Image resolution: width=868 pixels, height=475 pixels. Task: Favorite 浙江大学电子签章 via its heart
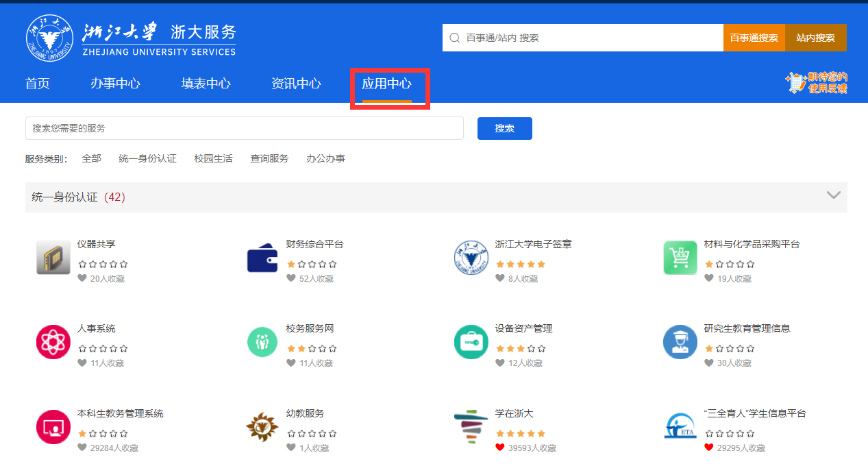[x=500, y=279]
